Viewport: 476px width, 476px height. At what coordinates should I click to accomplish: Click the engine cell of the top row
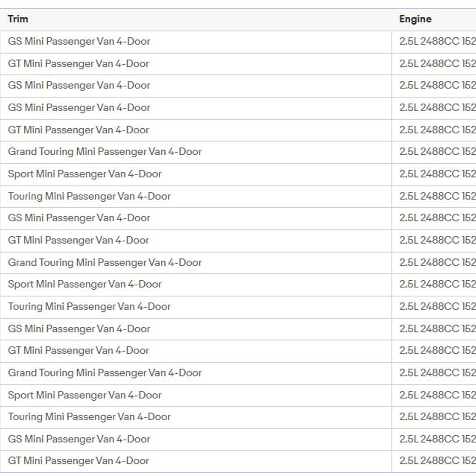(x=434, y=41)
